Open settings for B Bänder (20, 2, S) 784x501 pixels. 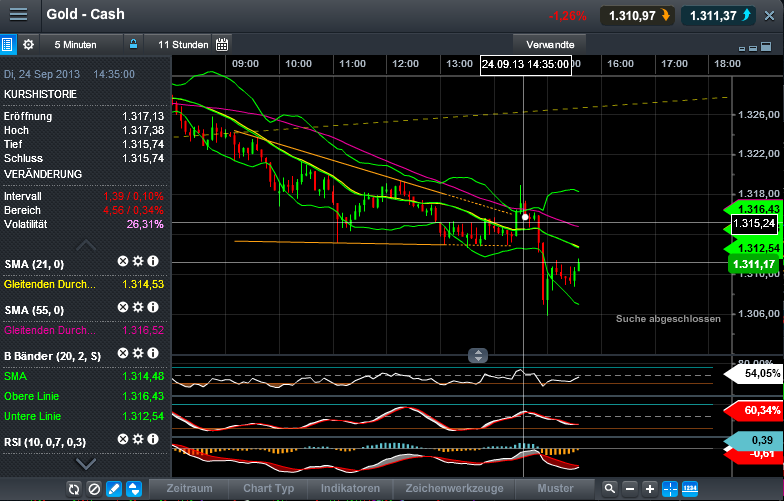(138, 354)
